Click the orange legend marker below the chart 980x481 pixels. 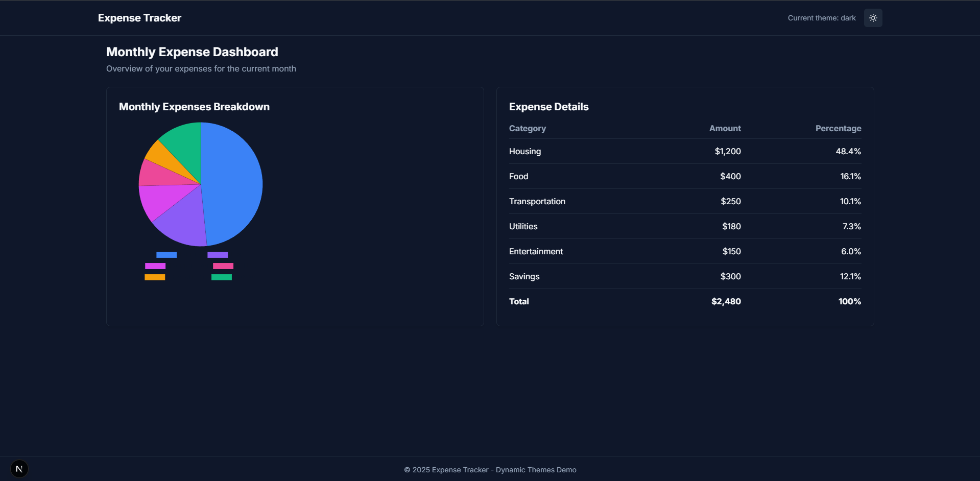coord(155,277)
